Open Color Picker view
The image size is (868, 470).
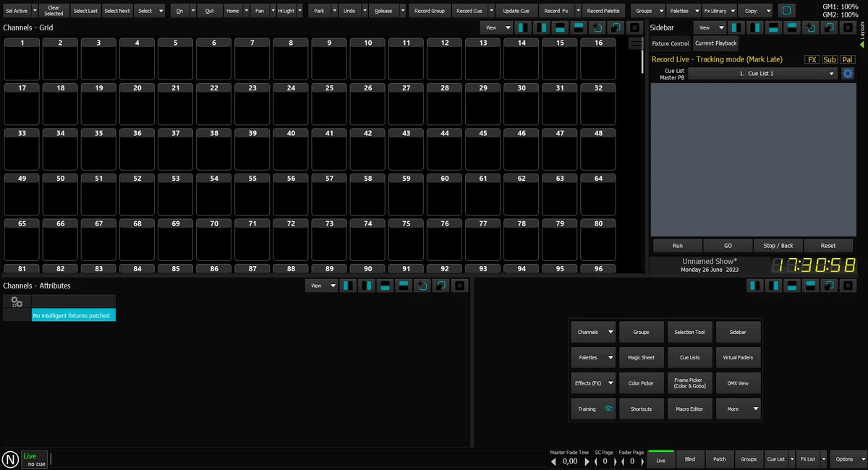[x=642, y=383]
